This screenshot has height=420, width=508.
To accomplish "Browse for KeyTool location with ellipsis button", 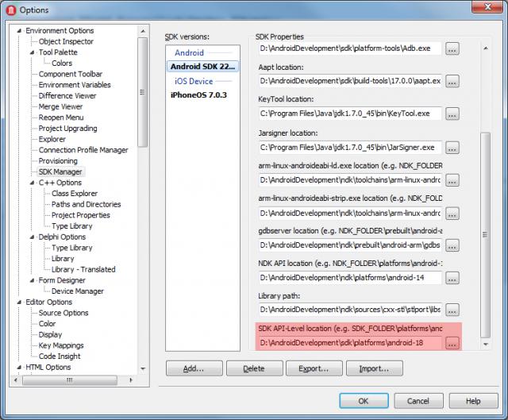I will click(452, 114).
